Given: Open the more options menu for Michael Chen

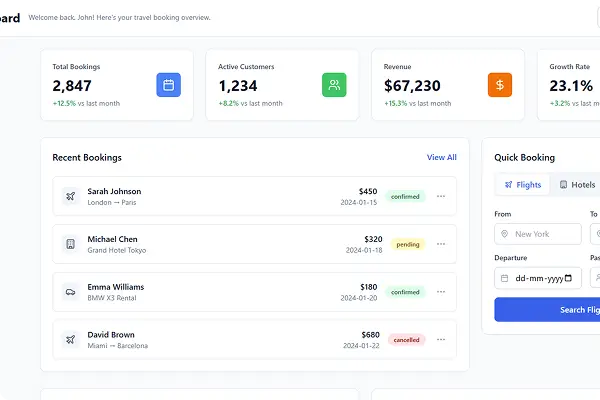Looking at the screenshot, I should pyautogui.click(x=441, y=244).
